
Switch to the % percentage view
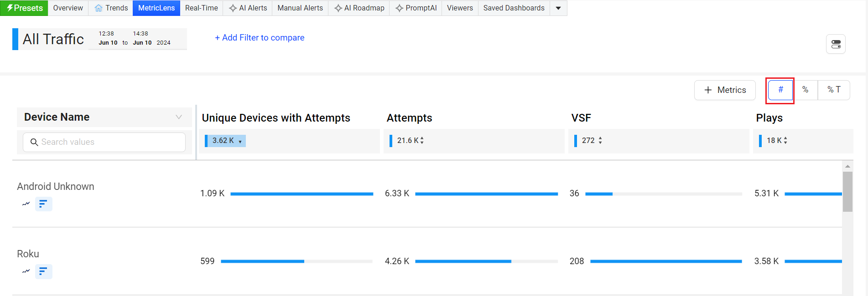point(806,90)
